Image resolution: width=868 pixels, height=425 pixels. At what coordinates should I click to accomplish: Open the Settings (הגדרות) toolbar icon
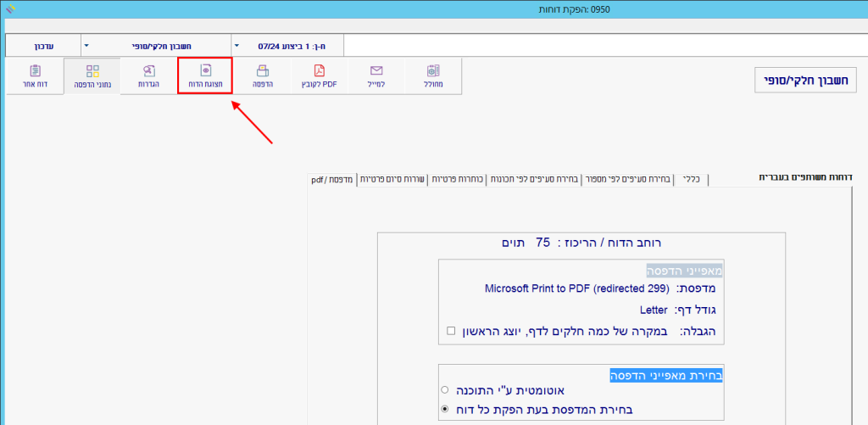(x=148, y=76)
